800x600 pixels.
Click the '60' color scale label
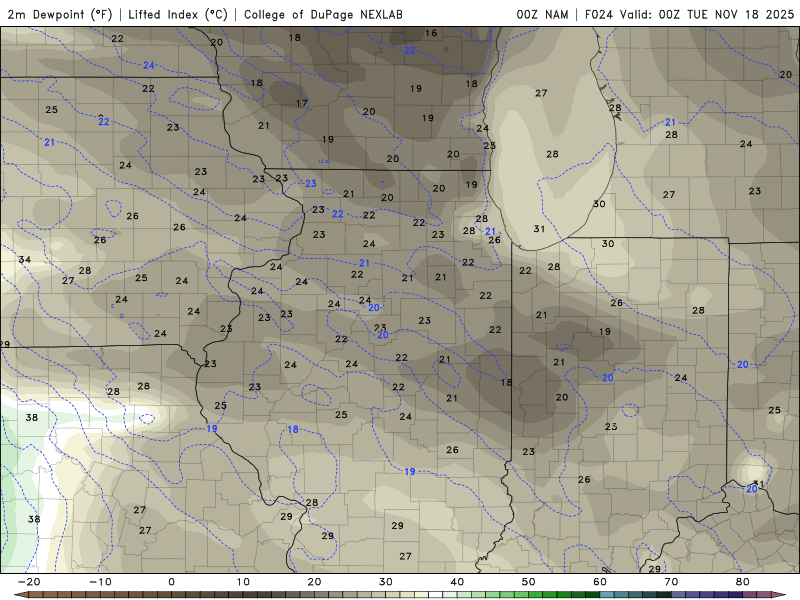coord(600,582)
